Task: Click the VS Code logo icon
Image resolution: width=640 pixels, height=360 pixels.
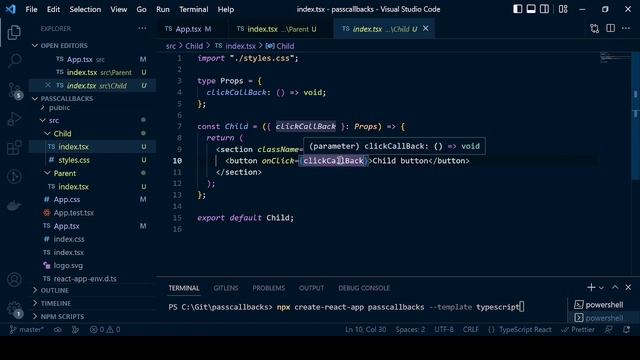Action: 11,9
